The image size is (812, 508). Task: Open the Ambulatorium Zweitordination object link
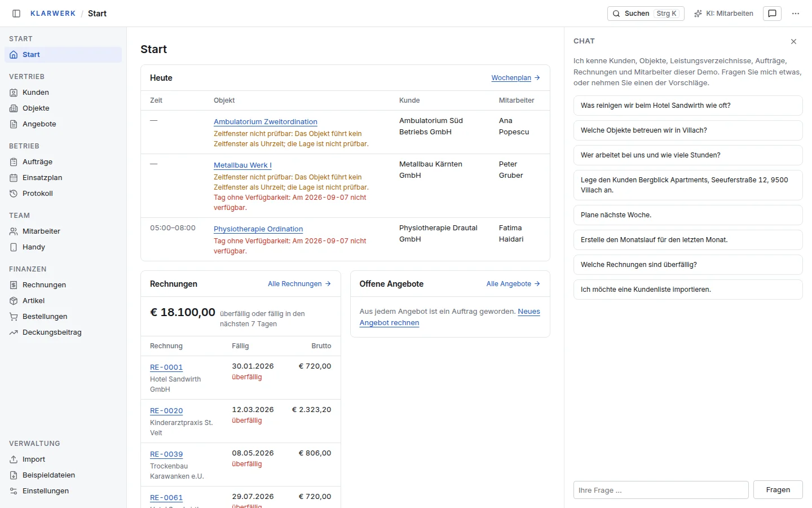point(266,122)
